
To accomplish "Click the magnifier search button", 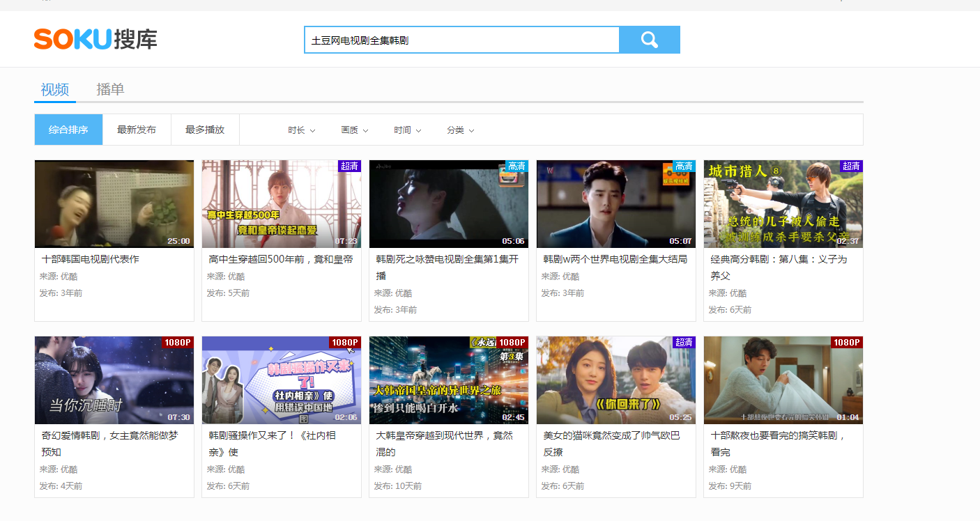I will click(x=650, y=40).
